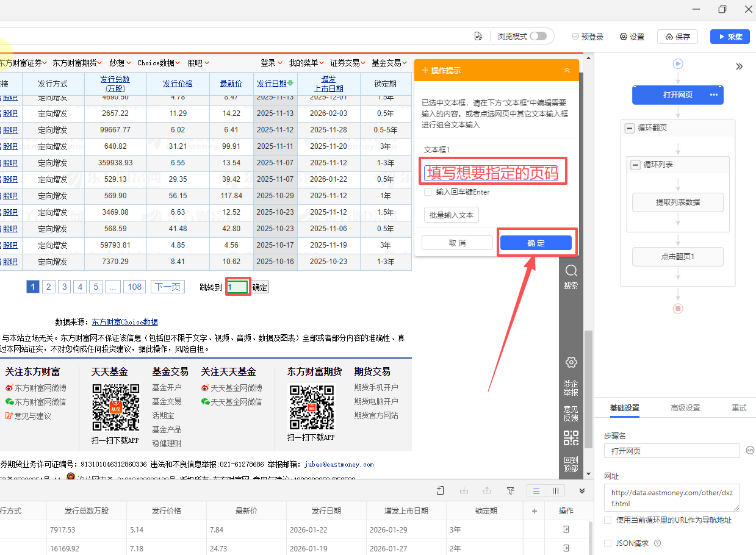Open 基金交易 dropdown in top site nav
Screen dimensions: 756x555
[x=389, y=63]
